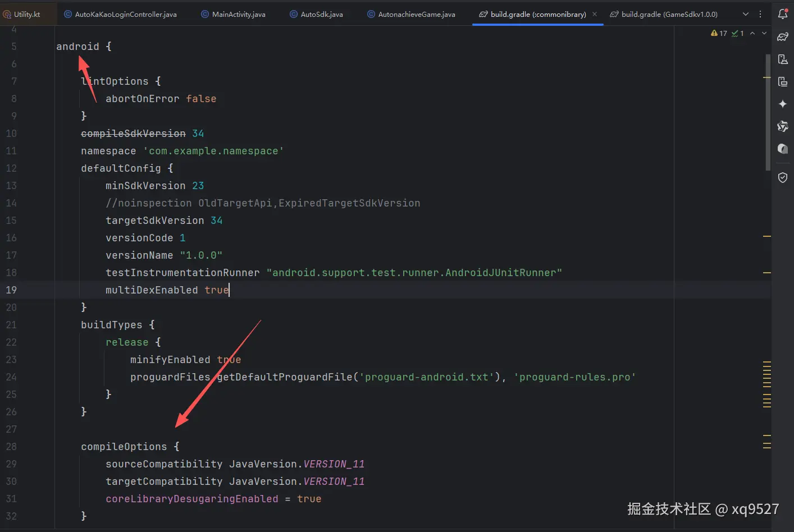Go to next highlighted problem arrow
The width and height of the screenshot is (794, 532).
click(764, 33)
